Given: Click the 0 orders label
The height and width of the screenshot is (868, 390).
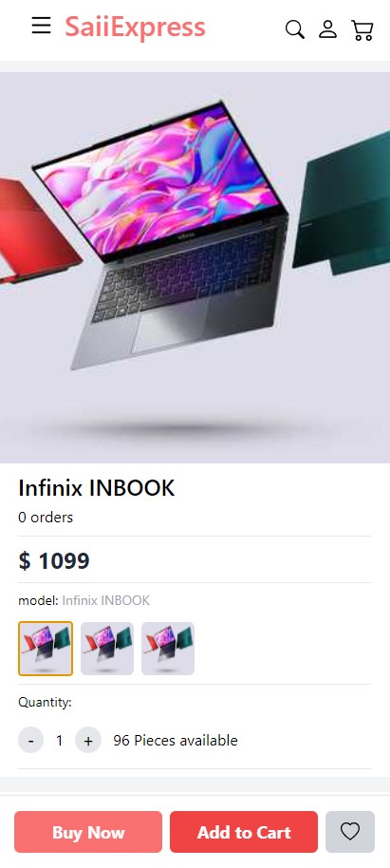Looking at the screenshot, I should [x=46, y=517].
